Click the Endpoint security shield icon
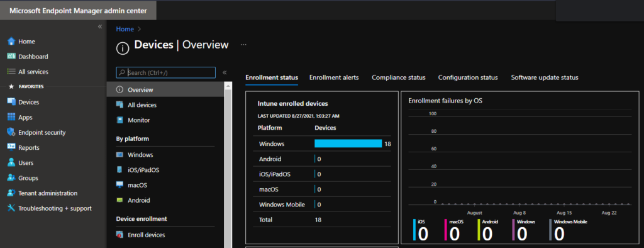 pos(11,132)
